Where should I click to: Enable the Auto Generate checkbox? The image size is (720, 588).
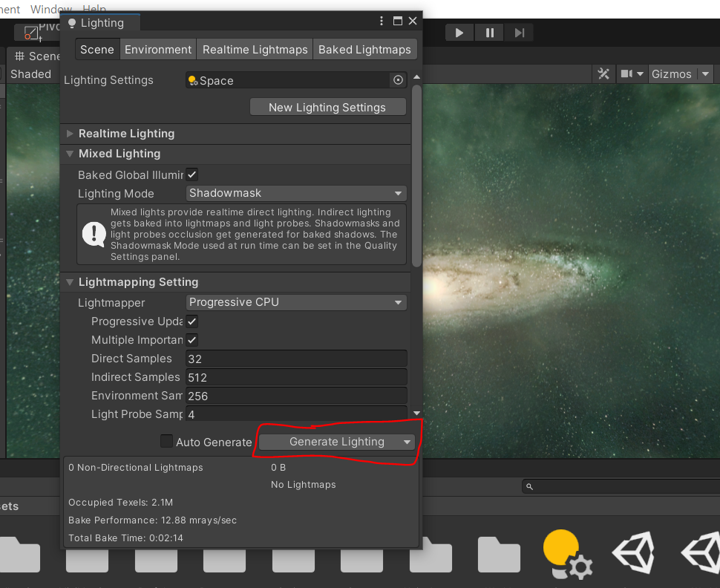point(166,441)
